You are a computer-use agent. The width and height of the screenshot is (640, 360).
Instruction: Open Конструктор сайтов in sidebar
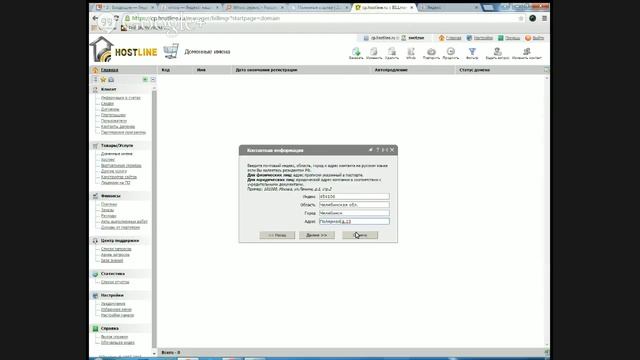(x=119, y=177)
